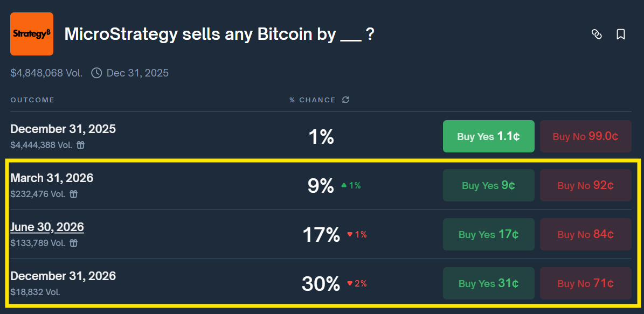The width and height of the screenshot is (644, 314).
Task: Buy No at 99.0¢ for December 31, 2025
Action: point(585,136)
